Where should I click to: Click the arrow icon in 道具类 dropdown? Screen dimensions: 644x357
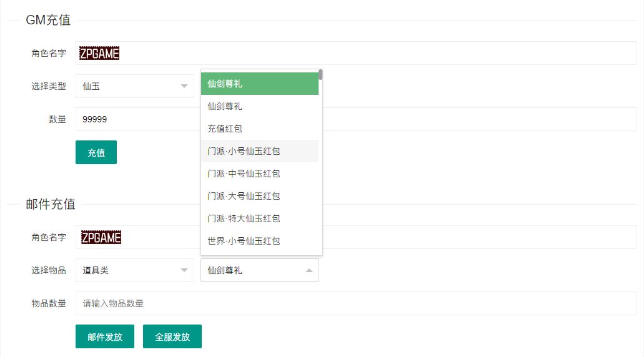pos(184,270)
